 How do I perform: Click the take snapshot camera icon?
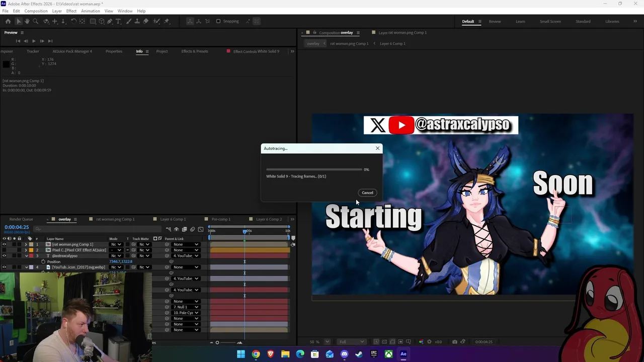(x=454, y=342)
